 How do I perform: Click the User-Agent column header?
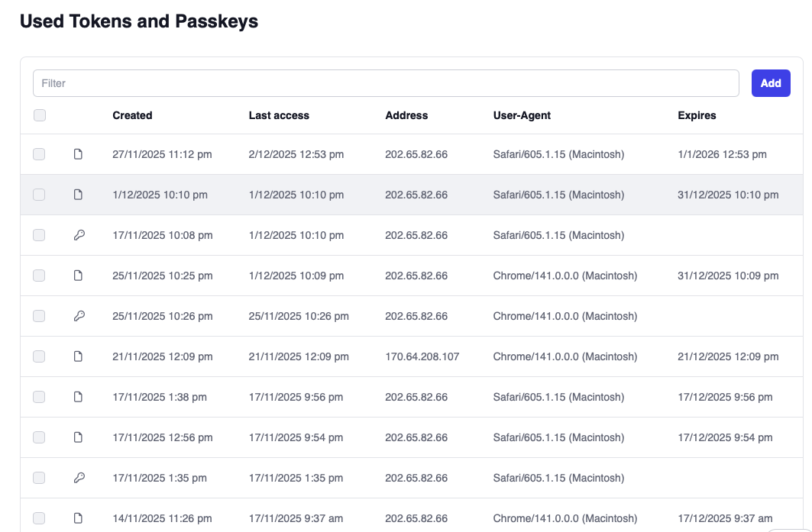coord(522,115)
